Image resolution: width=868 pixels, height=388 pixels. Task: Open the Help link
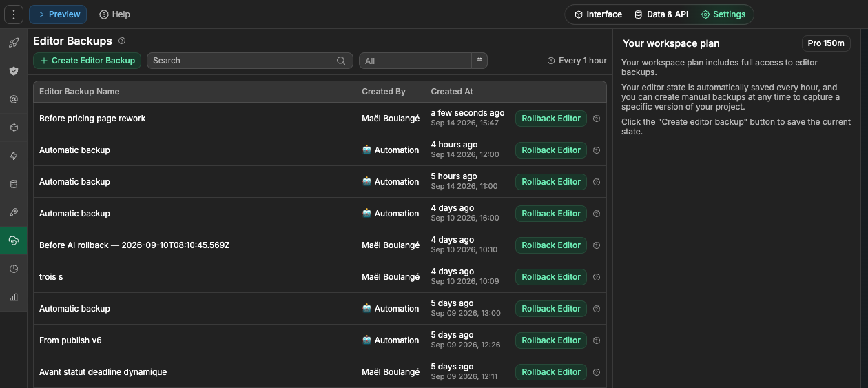click(x=114, y=14)
